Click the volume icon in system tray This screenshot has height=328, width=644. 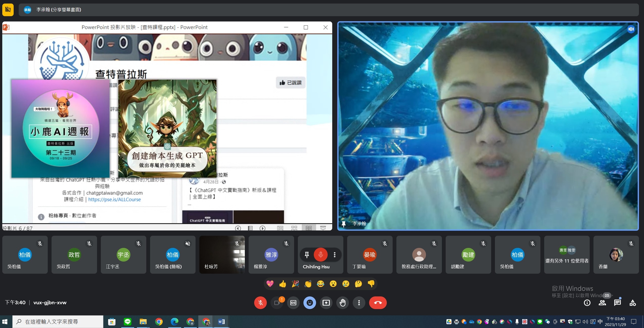pos(585,322)
